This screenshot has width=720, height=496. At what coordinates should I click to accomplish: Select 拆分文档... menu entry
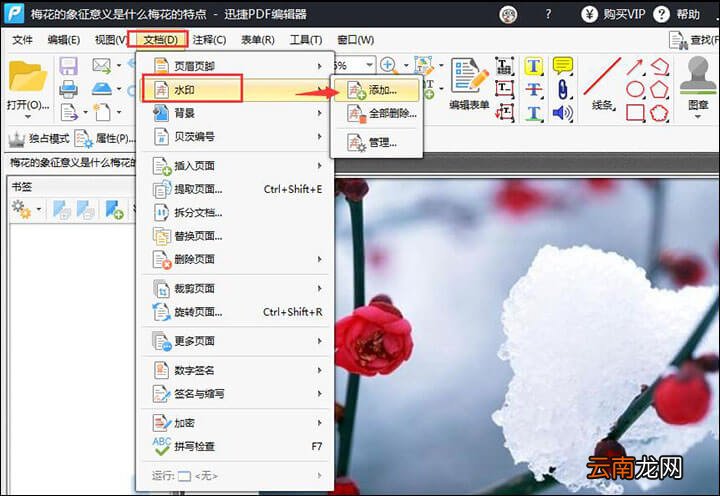pyautogui.click(x=236, y=212)
